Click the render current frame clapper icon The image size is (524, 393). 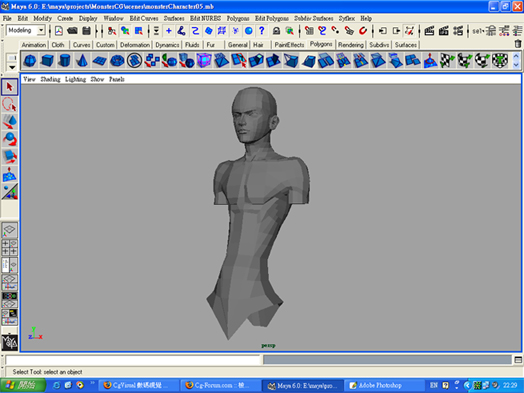pyautogui.click(x=429, y=31)
